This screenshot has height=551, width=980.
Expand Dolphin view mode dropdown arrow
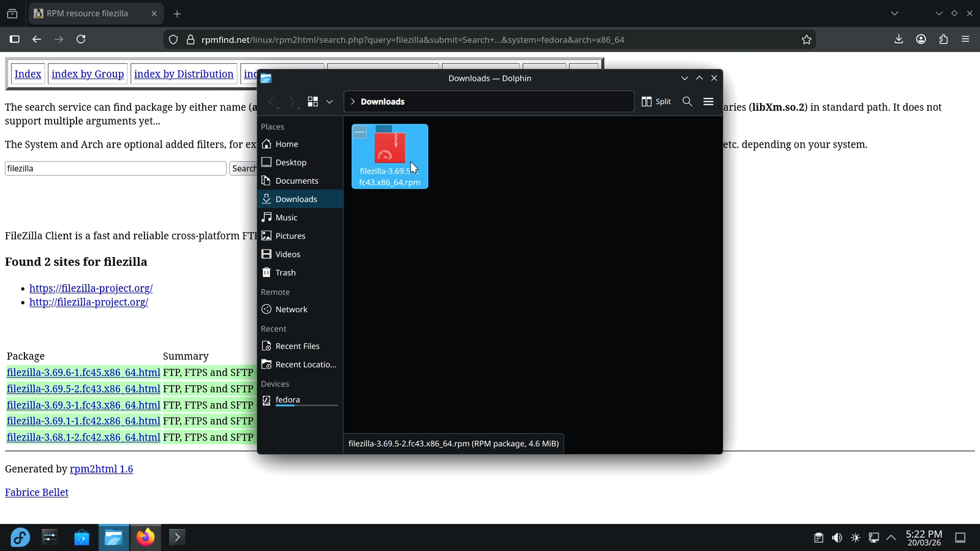point(330,102)
